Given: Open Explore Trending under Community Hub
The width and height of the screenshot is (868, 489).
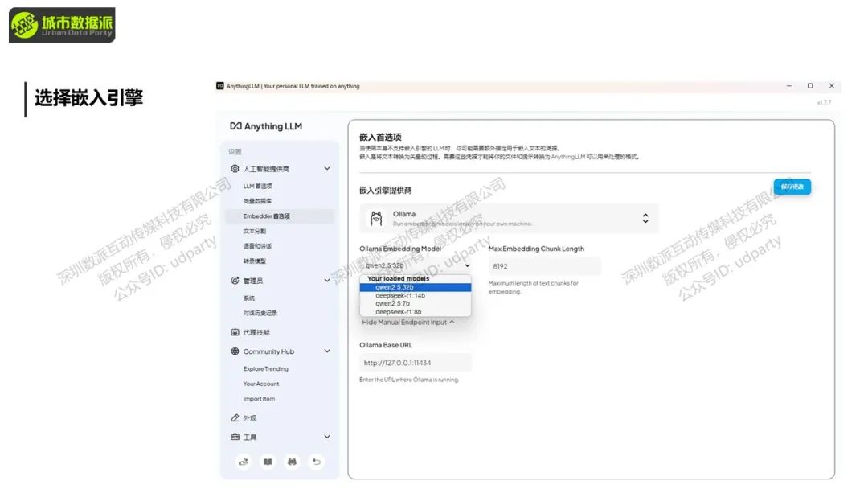Looking at the screenshot, I should click(266, 369).
